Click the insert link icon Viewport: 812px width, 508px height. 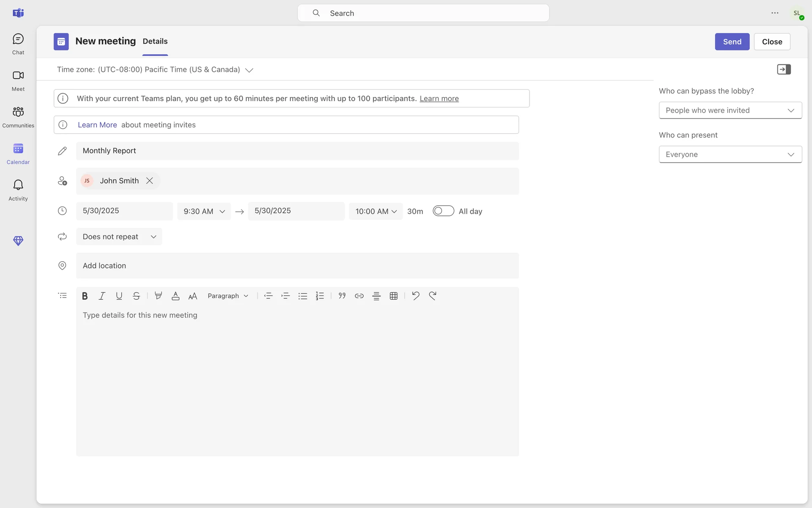359,296
